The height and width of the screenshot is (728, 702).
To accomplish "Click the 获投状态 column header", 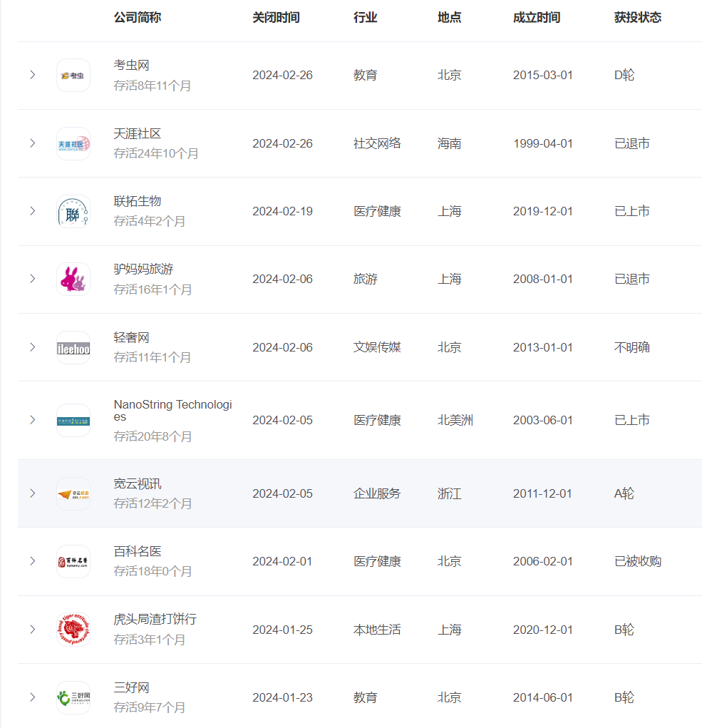I will pos(638,18).
